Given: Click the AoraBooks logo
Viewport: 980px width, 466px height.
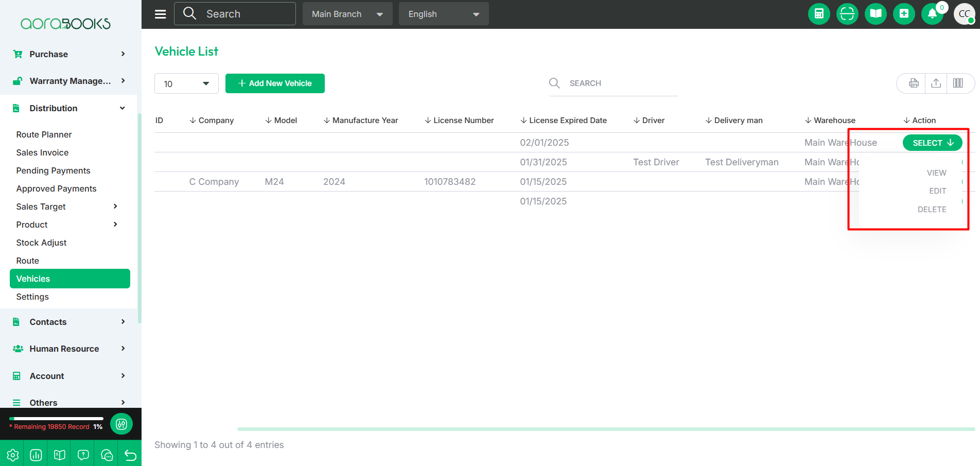Looking at the screenshot, I should point(65,23).
